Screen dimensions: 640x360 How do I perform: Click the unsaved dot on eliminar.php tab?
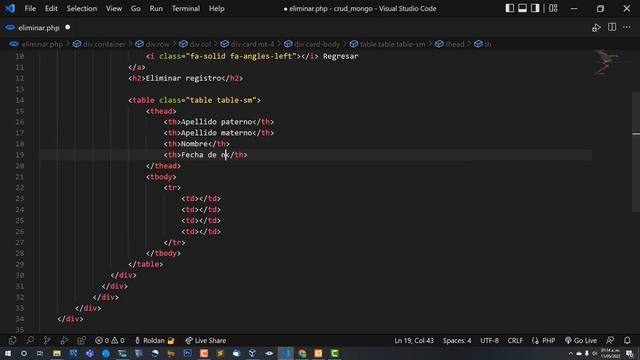pos(68,27)
